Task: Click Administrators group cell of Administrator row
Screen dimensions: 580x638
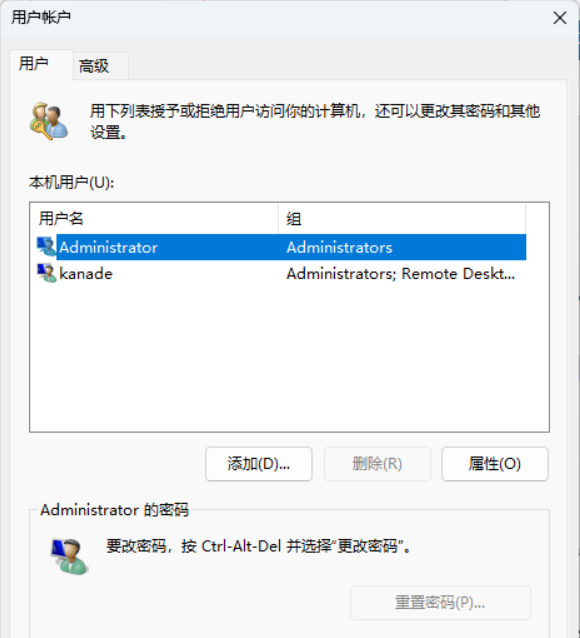Action: tap(339, 247)
